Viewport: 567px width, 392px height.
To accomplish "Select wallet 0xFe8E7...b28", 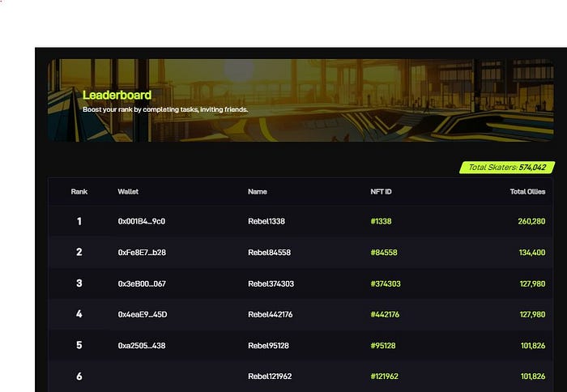I will (x=142, y=253).
